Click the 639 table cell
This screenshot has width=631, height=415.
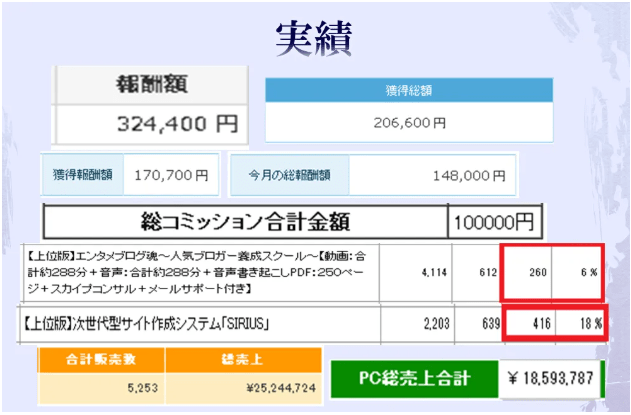coord(491,324)
